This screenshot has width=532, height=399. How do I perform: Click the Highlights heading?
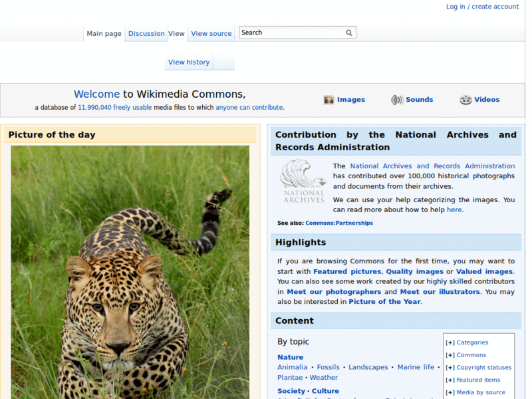(301, 242)
